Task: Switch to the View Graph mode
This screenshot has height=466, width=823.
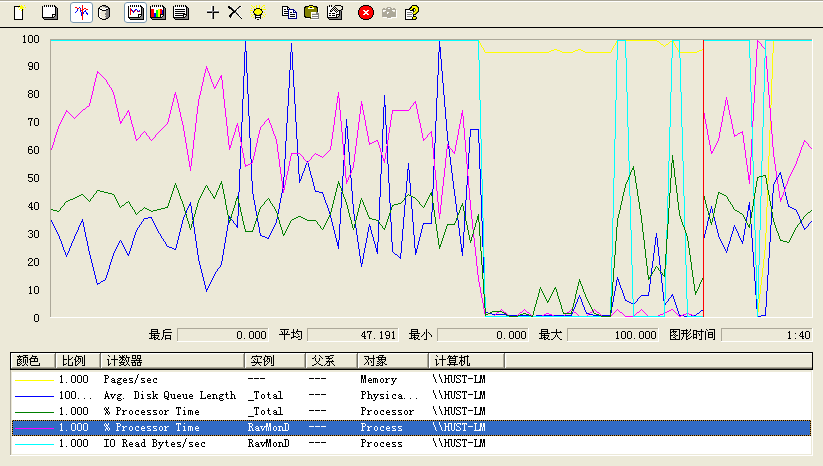Action: click(x=135, y=12)
